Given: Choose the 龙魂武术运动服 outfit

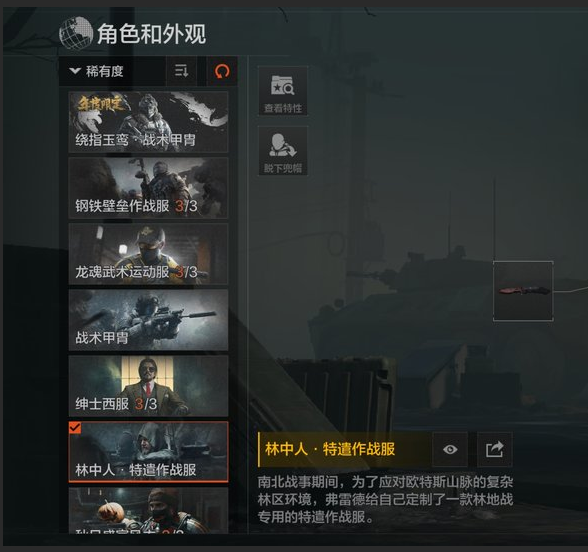Looking at the screenshot, I should (x=148, y=254).
